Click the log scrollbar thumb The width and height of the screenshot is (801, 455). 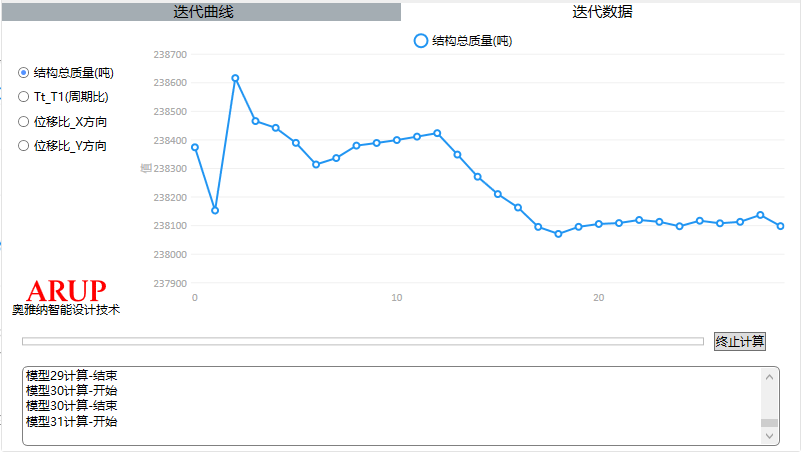[x=769, y=423]
